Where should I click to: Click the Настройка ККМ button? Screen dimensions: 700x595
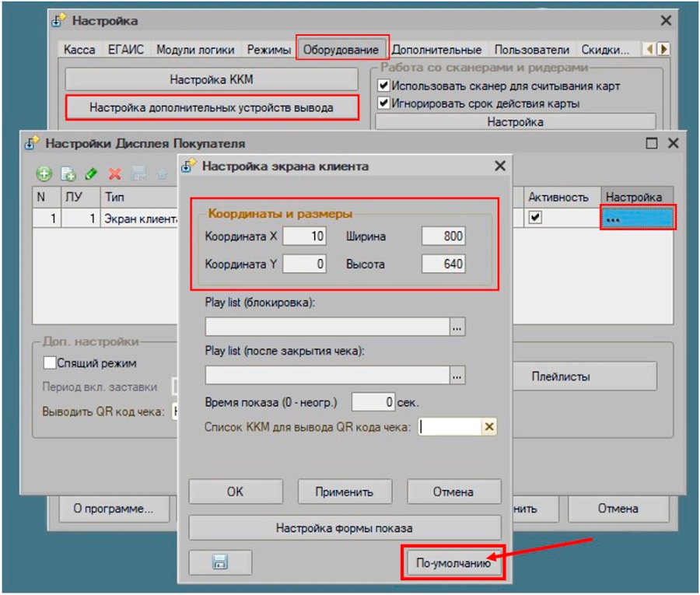pyautogui.click(x=212, y=79)
